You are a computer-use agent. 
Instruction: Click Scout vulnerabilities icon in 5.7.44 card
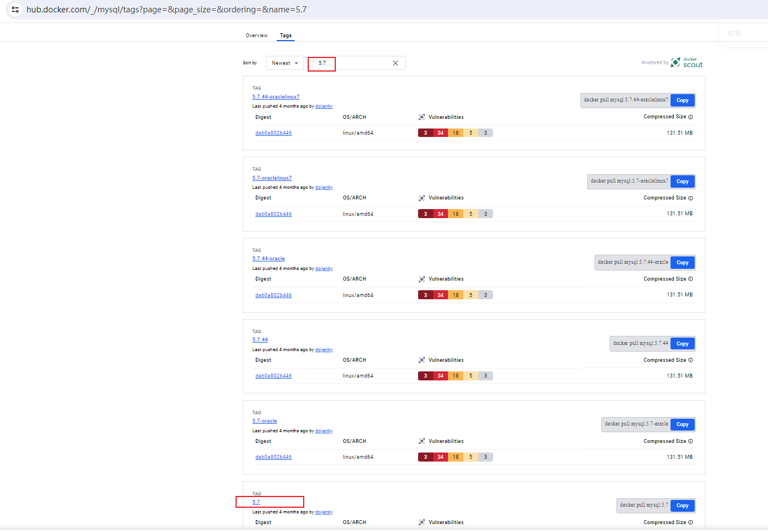tap(421, 360)
